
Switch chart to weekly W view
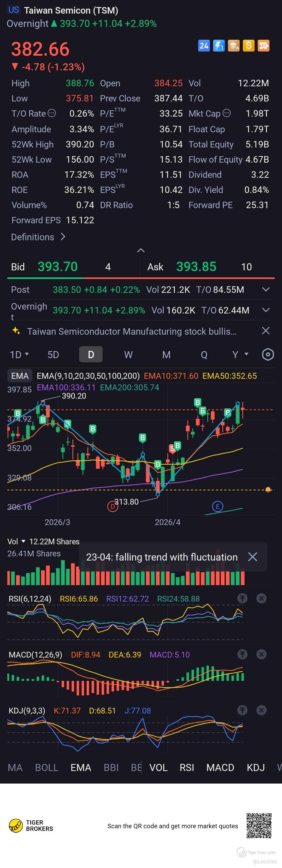pyautogui.click(x=128, y=355)
